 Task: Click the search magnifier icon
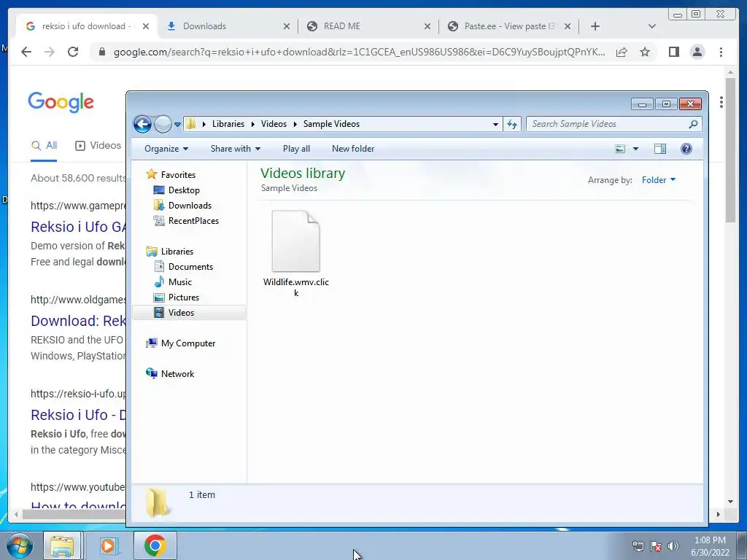pyautogui.click(x=693, y=124)
